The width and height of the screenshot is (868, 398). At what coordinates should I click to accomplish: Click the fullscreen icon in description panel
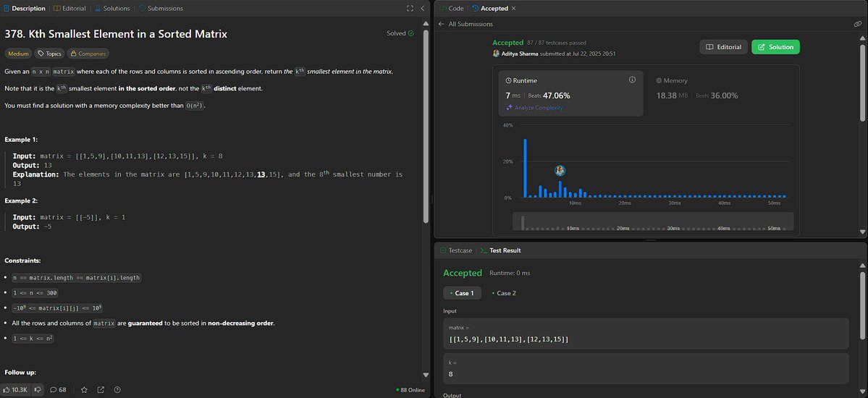(x=410, y=8)
